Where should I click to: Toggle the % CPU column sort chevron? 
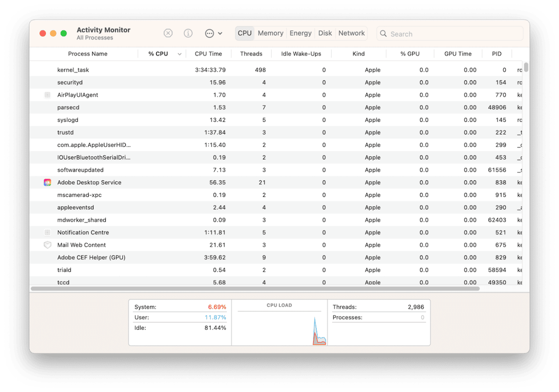coord(179,54)
